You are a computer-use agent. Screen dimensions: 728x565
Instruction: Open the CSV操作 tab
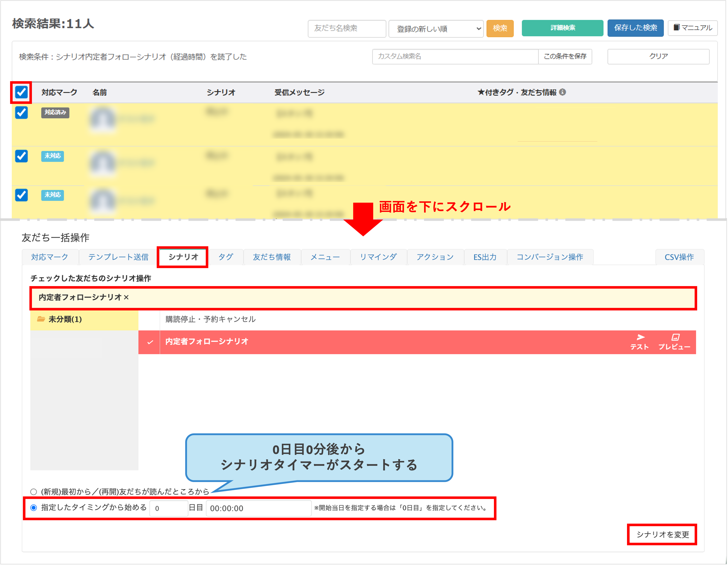click(x=679, y=257)
